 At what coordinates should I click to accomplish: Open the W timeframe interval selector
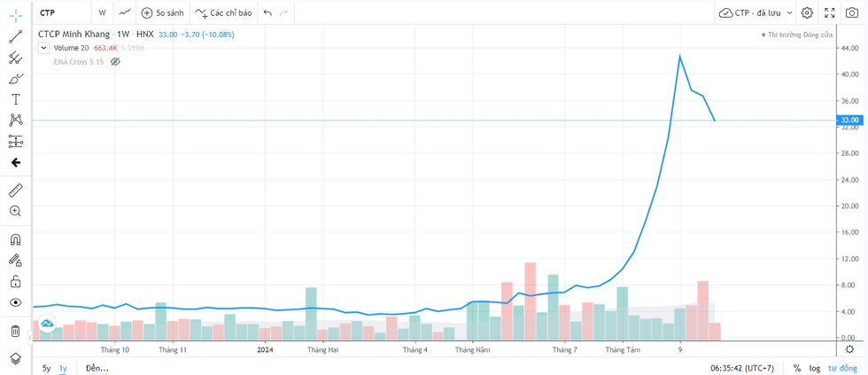click(102, 12)
